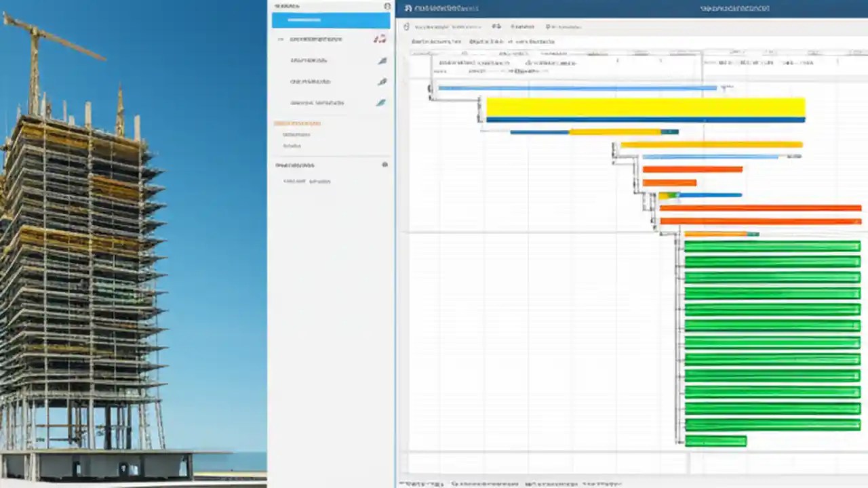Screen dimensions: 868x488
Task: Open the app logo icon in the dark header bar
Action: coord(407,8)
